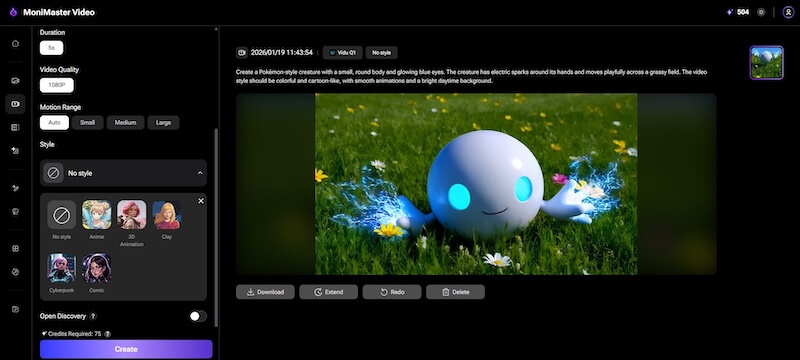Click the circular arrow icon on Redo button

[384, 292]
